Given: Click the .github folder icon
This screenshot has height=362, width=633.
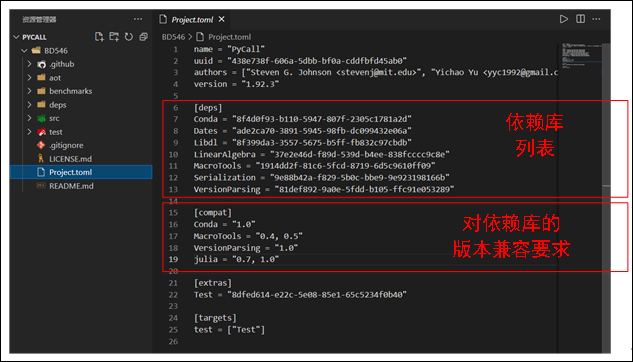Looking at the screenshot, I should point(42,64).
